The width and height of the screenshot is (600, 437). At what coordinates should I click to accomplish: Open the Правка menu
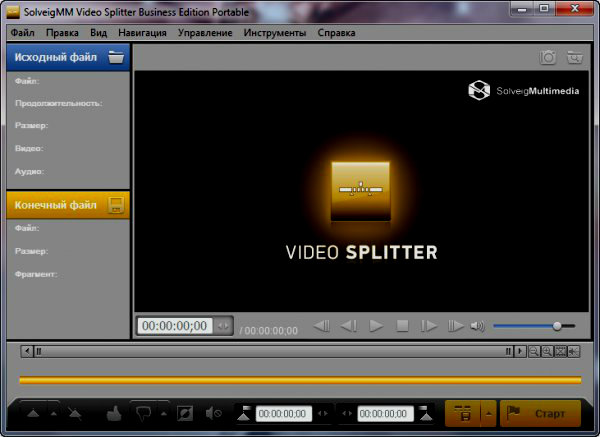click(62, 33)
